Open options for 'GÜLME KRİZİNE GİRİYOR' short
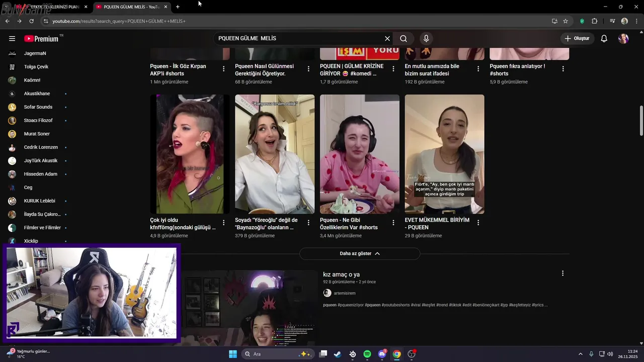644x362 pixels. 393,69
